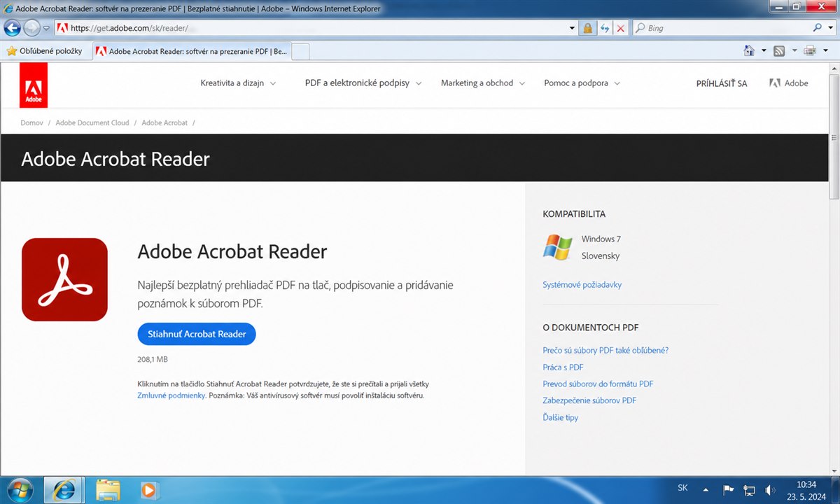Open the address bar history dropdown
The width and height of the screenshot is (840, 504).
573,28
